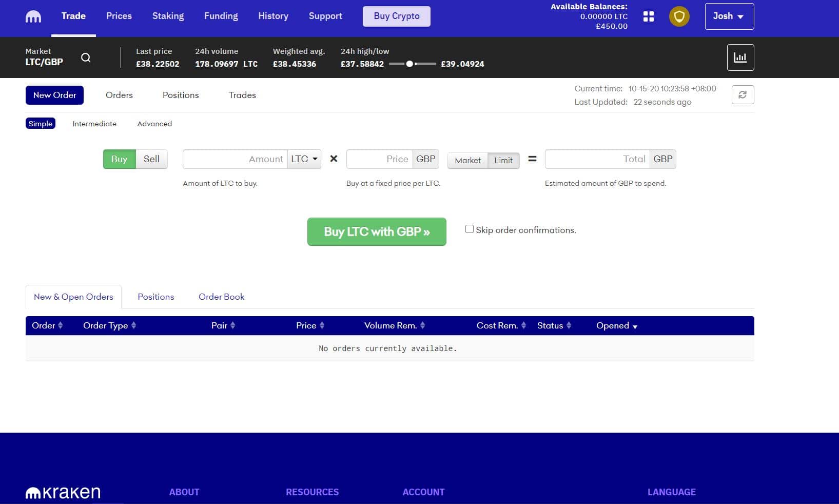This screenshot has width=839, height=504.
Task: Open the History menu item
Action: [273, 16]
